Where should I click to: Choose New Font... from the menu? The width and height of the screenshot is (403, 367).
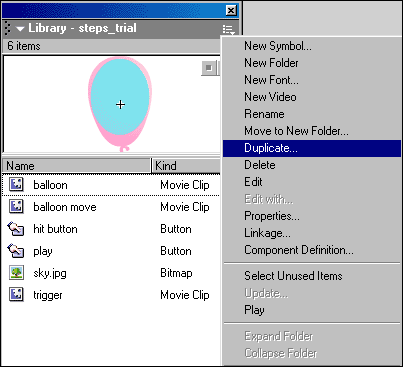(x=271, y=80)
